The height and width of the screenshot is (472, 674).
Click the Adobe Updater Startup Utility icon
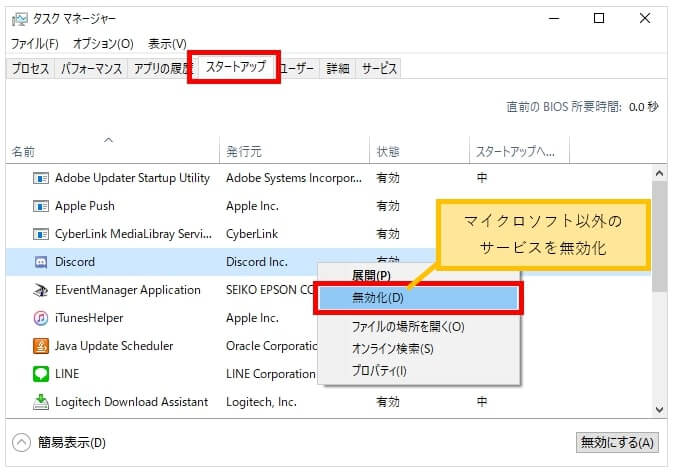coord(41,178)
